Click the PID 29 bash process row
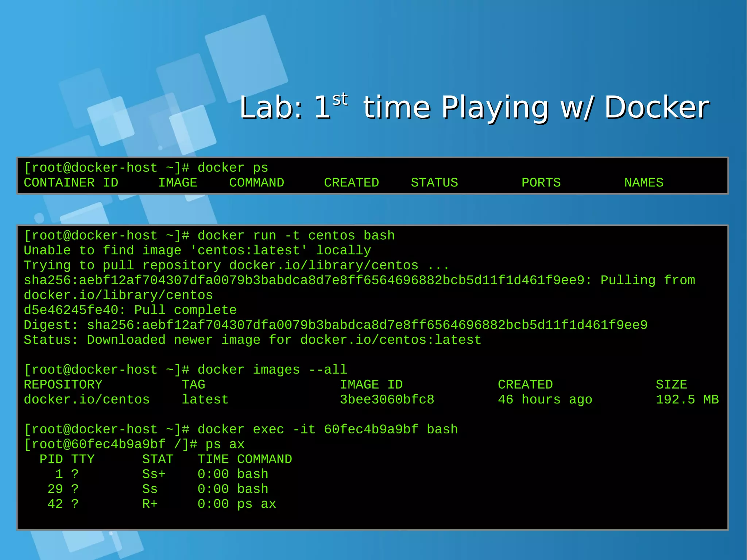747x560 pixels. [x=158, y=489]
